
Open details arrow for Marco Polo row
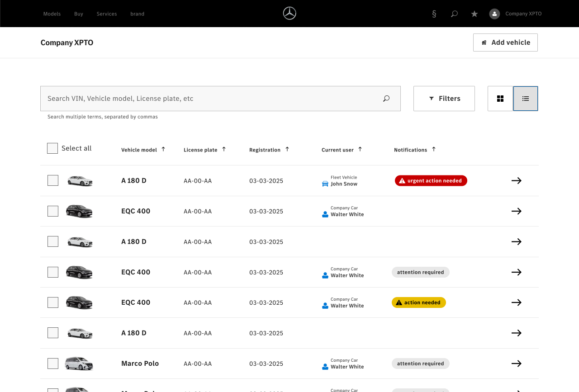click(517, 364)
